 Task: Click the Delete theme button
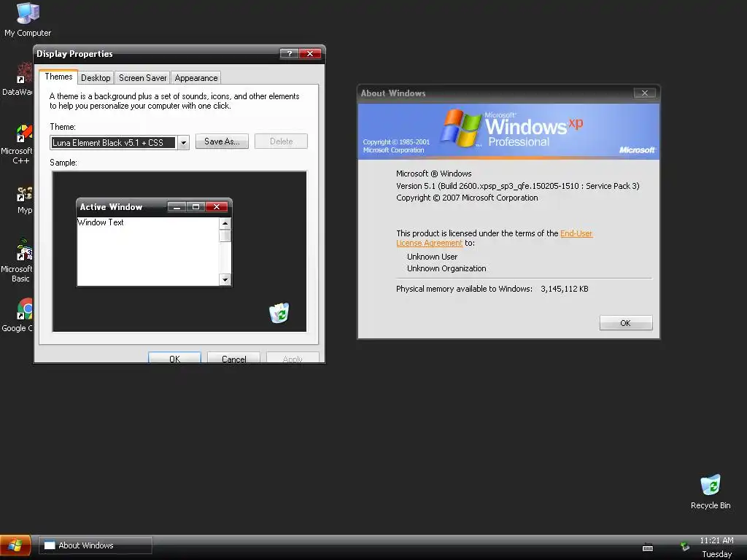pos(281,141)
